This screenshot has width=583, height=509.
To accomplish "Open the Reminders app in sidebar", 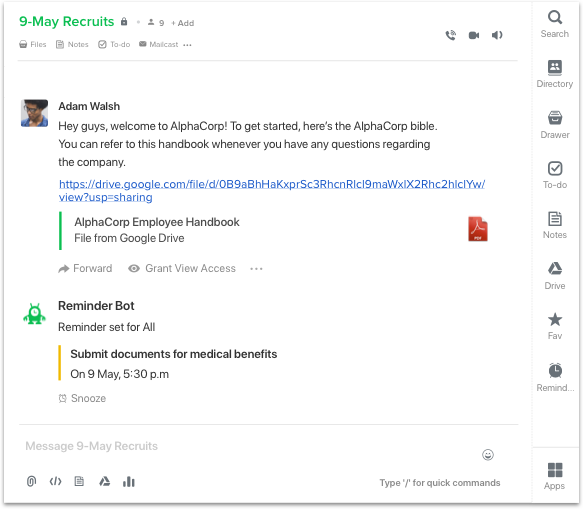I will [x=555, y=377].
